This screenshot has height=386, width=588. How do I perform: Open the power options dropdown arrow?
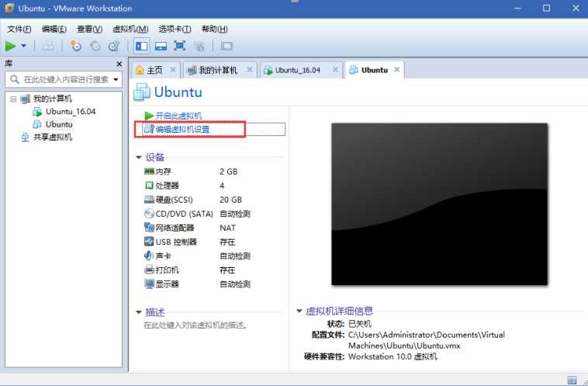(23, 46)
